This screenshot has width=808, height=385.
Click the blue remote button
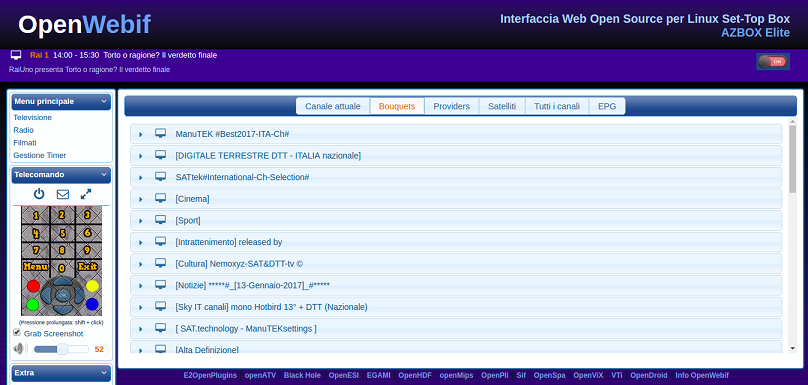pyautogui.click(x=92, y=304)
